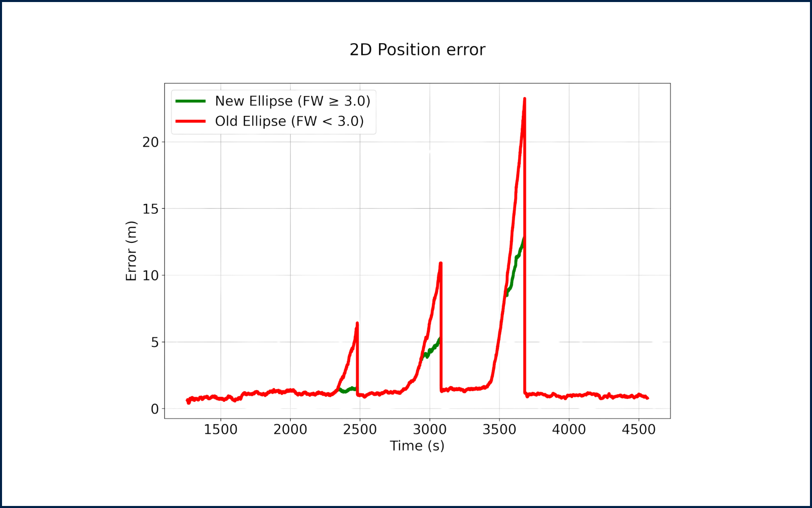This screenshot has height=508, width=812.
Task: Click the 2000 tick on the time axis
Action: (x=290, y=430)
